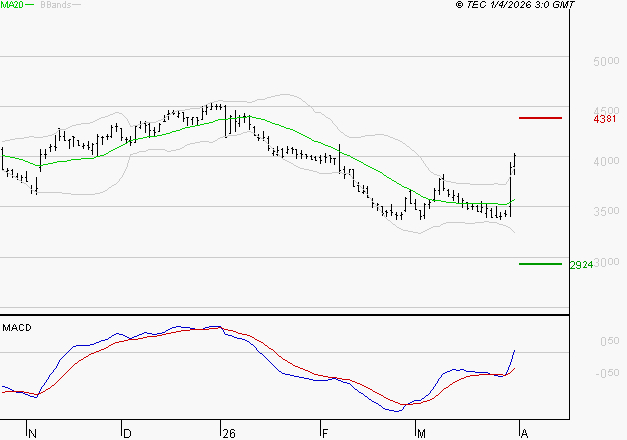Click the 3000 price axis label
Image resolution: width=627 pixels, height=440 pixels.
coord(607,262)
